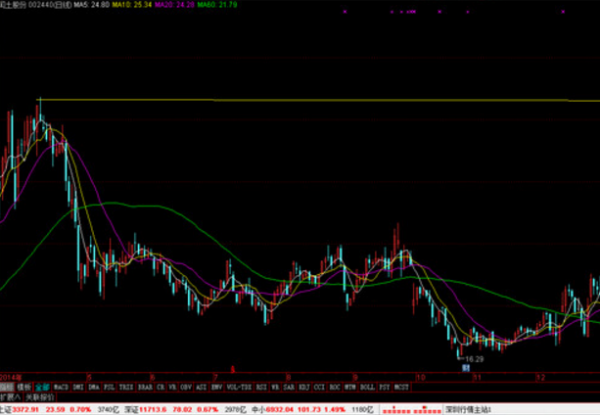Click the 2978亿 turnover value
The width and height of the screenshot is (600, 415).
235,410
